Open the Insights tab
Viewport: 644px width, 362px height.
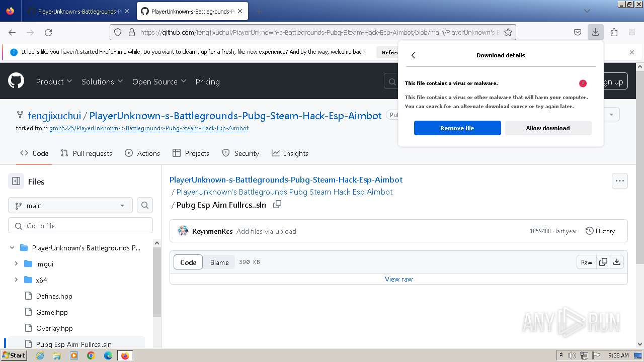tap(290, 153)
